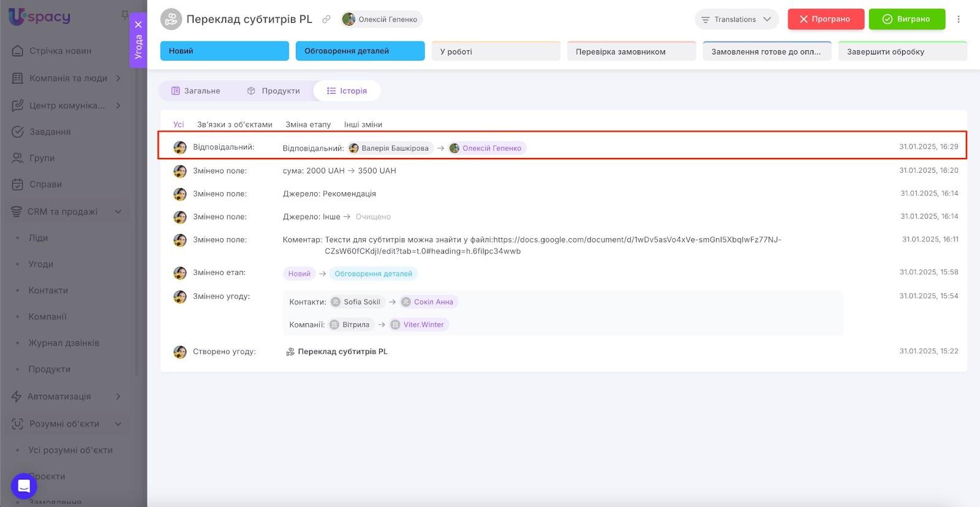Click author avatar in Створено угоду row
This screenshot has width=980, height=507.
(x=179, y=352)
